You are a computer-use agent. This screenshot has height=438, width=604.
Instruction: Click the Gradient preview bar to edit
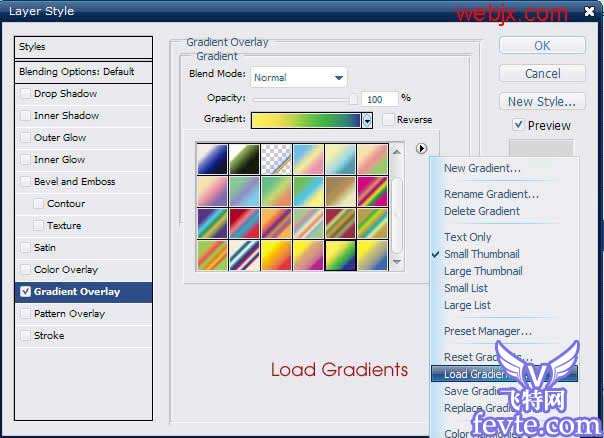pos(306,121)
